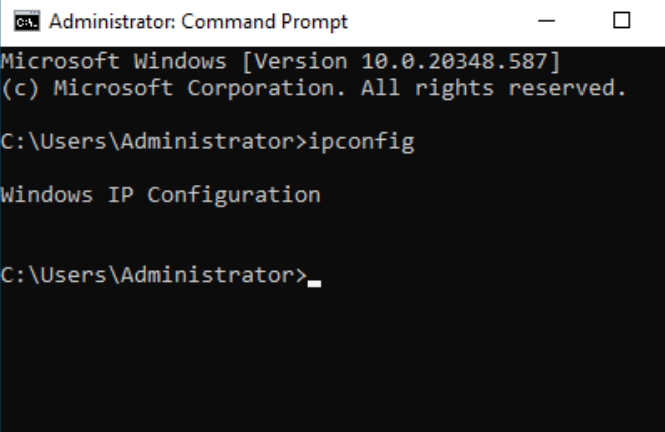This screenshot has width=665, height=432.
Task: Maximize the Command Prompt window
Action: tap(622, 21)
